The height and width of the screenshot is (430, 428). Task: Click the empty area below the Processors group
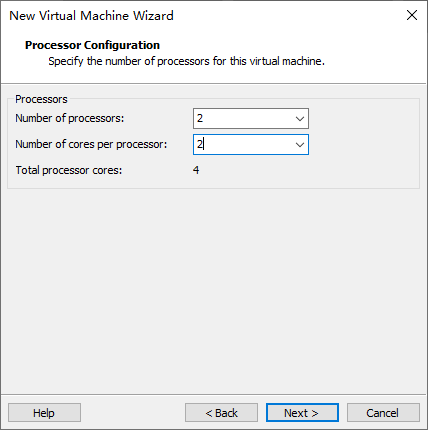pos(213,290)
